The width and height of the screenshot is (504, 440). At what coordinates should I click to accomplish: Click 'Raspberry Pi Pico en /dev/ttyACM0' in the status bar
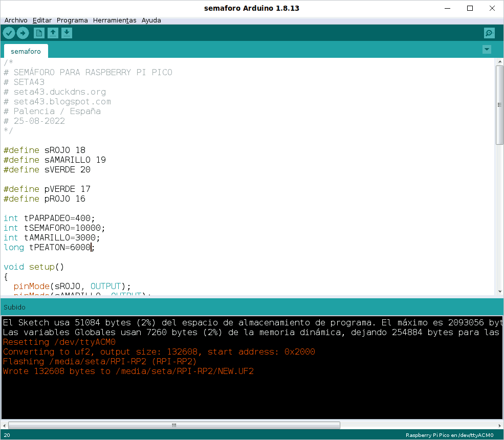(449, 435)
